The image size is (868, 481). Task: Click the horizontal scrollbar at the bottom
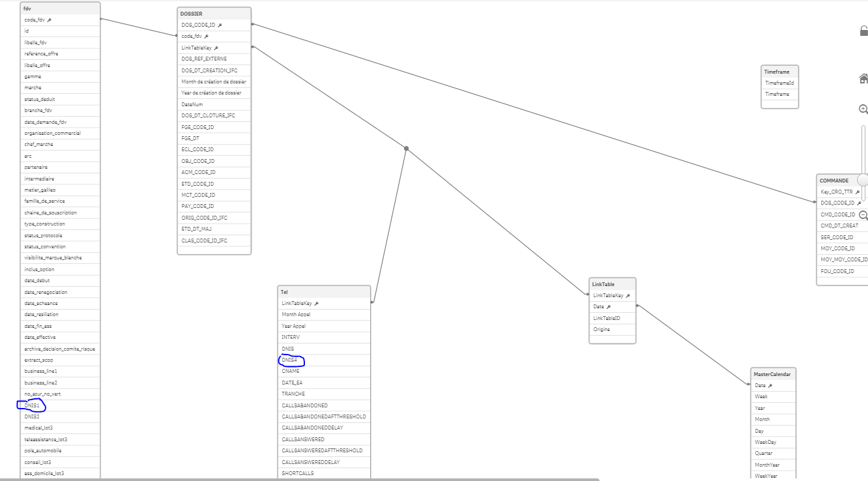[x=300, y=480]
